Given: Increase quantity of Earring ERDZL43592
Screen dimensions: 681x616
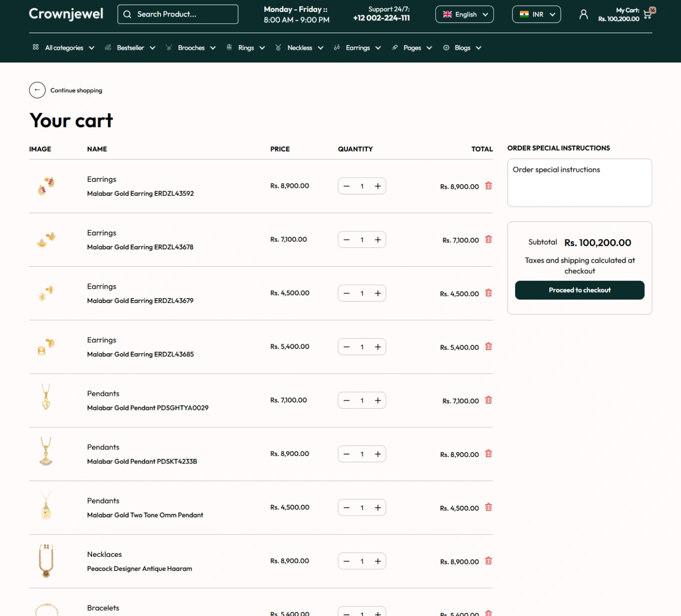Looking at the screenshot, I should click(x=378, y=186).
